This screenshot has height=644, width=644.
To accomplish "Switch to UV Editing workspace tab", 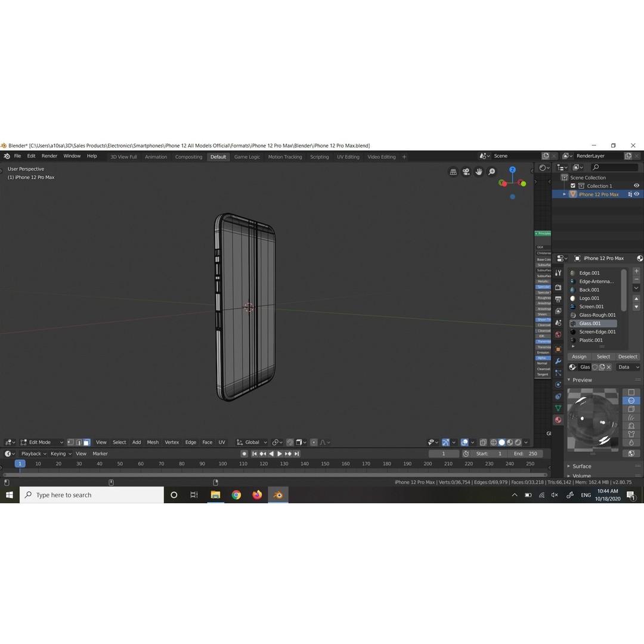I will pos(348,157).
